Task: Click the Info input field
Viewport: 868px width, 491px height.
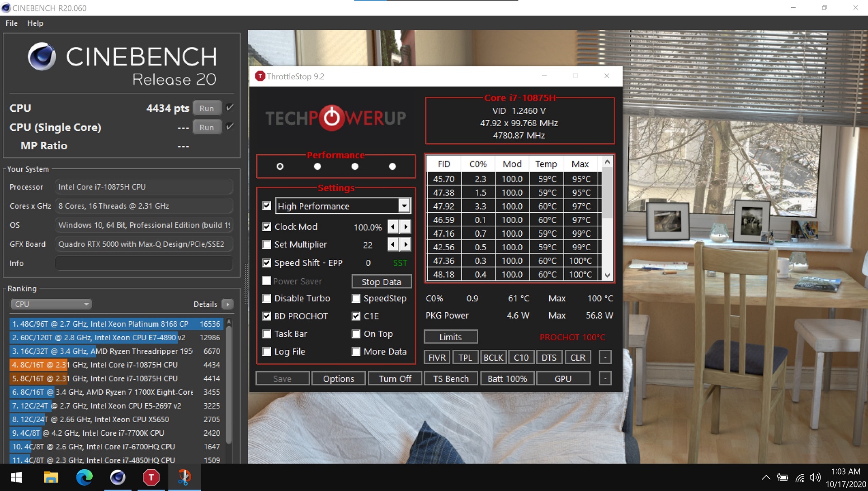Action: [144, 263]
